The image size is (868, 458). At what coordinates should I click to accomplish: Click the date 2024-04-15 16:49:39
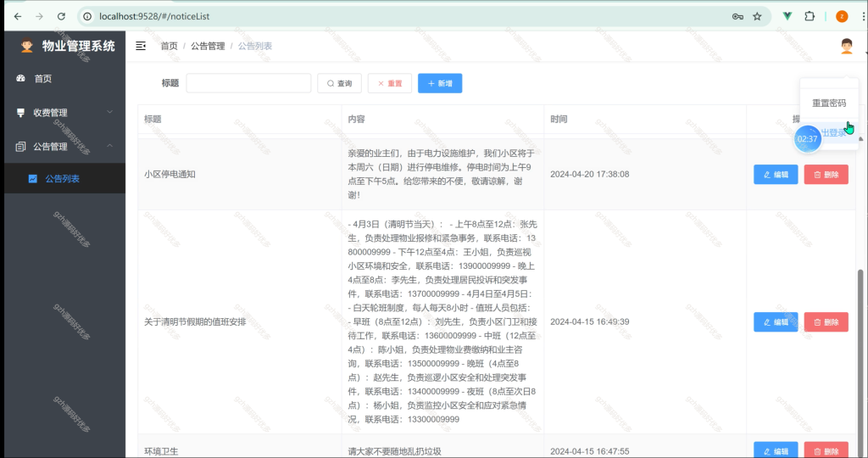[x=590, y=321]
